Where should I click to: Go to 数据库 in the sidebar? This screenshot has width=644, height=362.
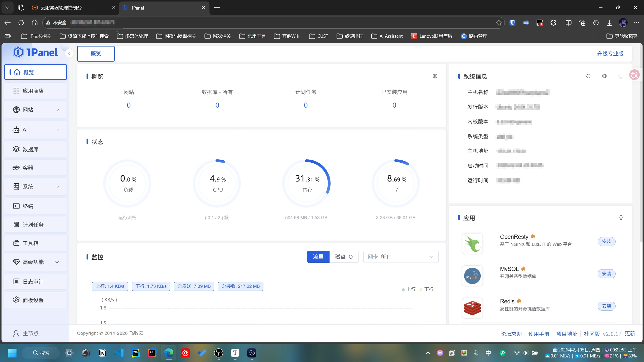[35, 149]
